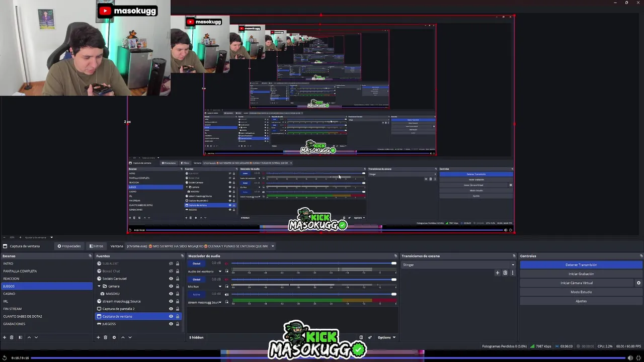Screen dimensions: 644x362
Task: Zoom out preview with minus icon
Action: coord(4,237)
